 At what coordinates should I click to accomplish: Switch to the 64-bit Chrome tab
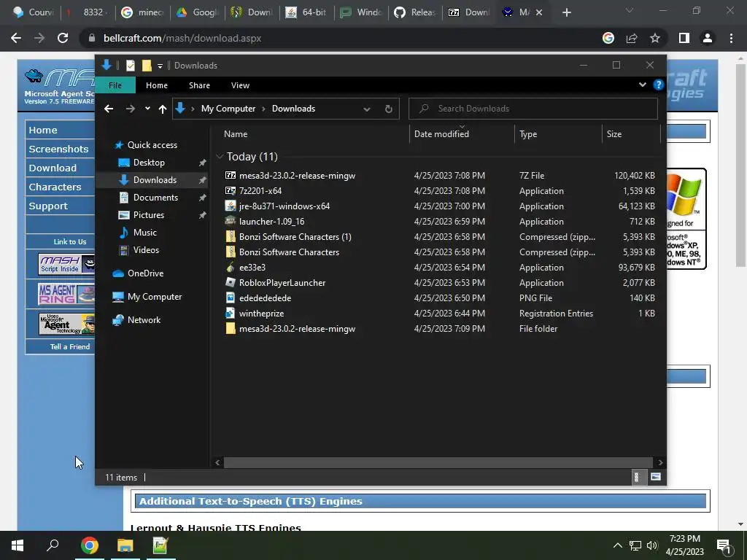(306, 12)
